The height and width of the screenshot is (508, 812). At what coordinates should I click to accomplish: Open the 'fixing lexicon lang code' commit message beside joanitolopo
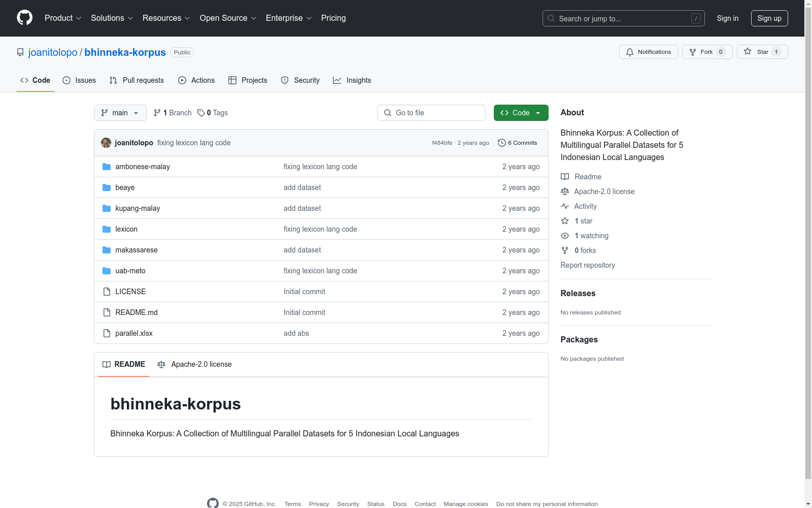tap(194, 143)
